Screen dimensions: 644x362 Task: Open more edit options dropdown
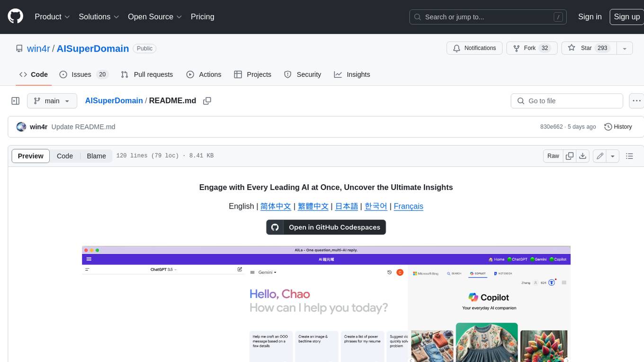(x=613, y=156)
